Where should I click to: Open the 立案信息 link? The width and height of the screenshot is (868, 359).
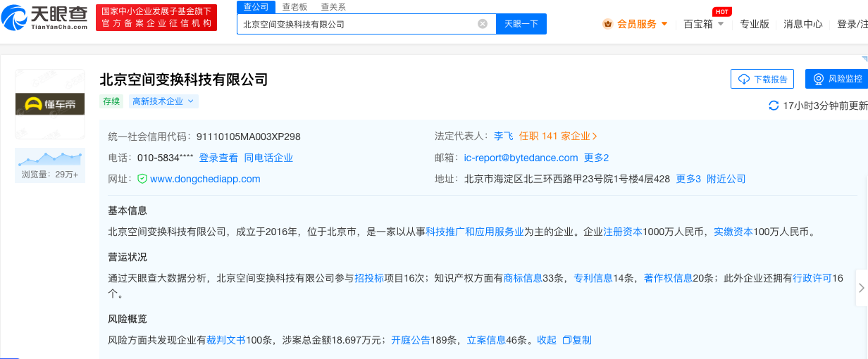click(486, 340)
